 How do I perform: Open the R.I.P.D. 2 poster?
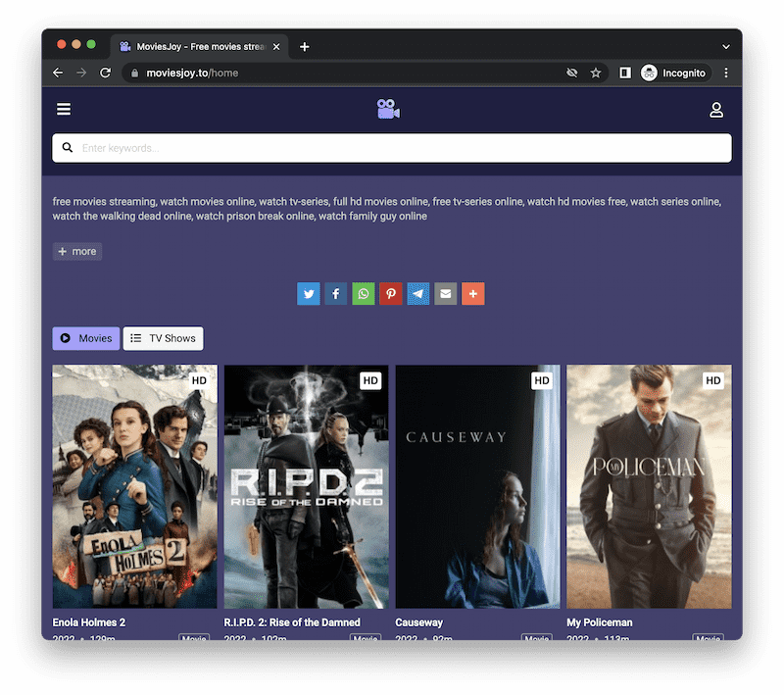coord(306,486)
